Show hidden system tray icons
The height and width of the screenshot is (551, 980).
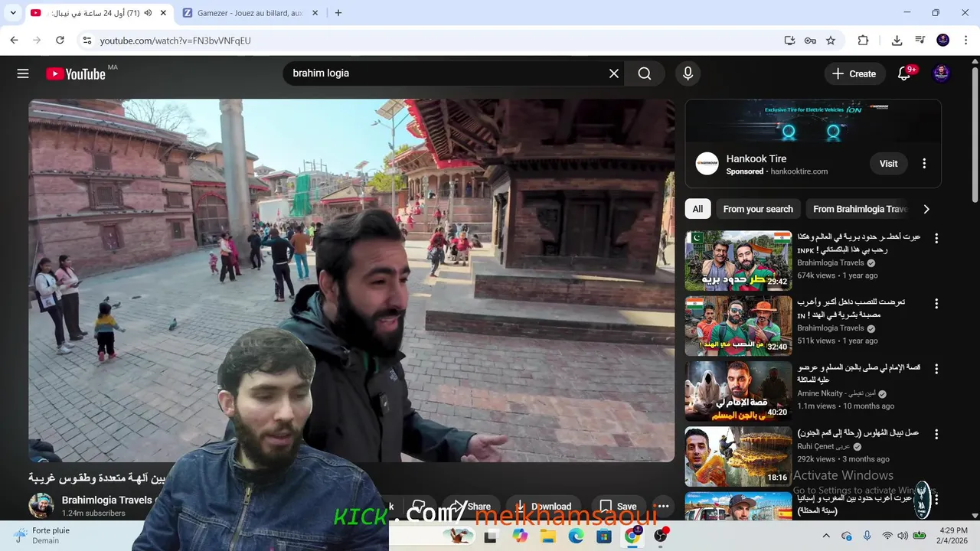click(x=827, y=536)
